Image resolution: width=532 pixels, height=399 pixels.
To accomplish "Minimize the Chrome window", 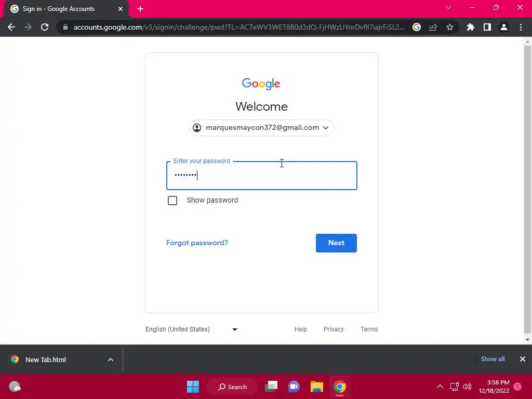I will click(472, 7).
